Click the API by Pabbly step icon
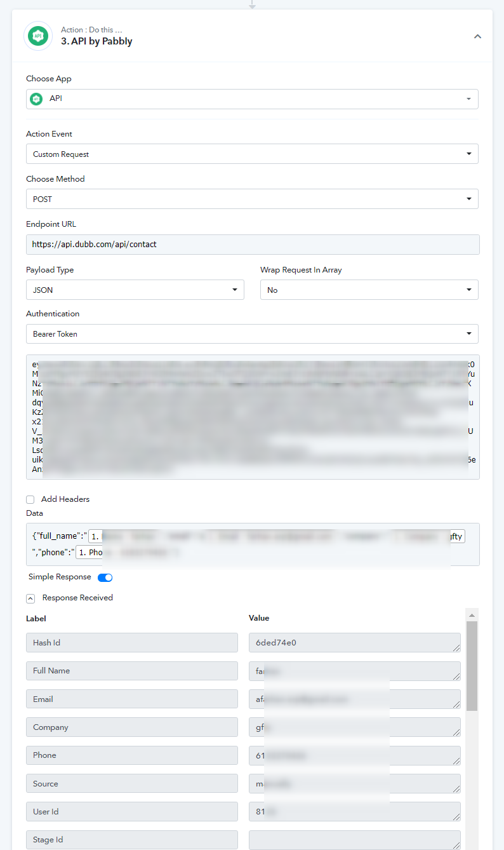 point(38,36)
